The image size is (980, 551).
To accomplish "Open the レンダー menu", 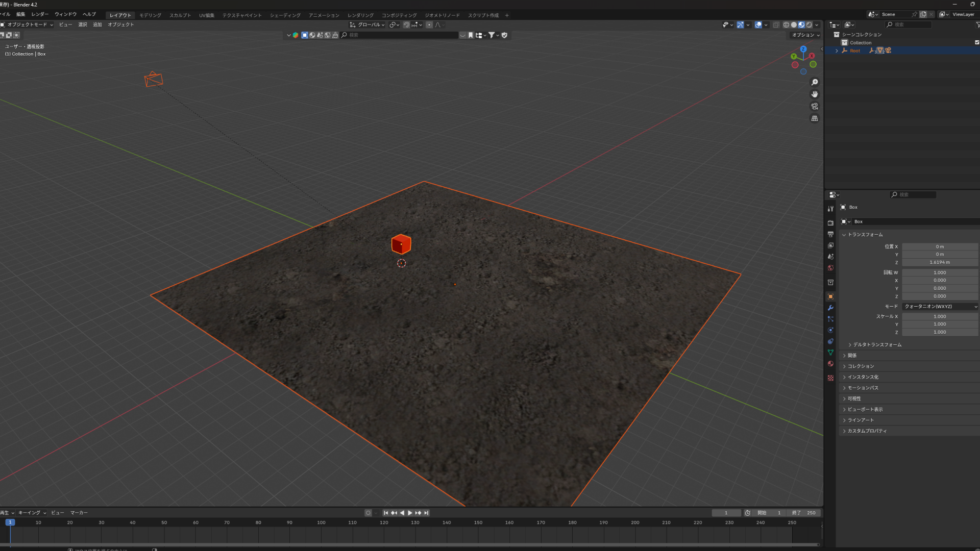I will coord(40,14).
